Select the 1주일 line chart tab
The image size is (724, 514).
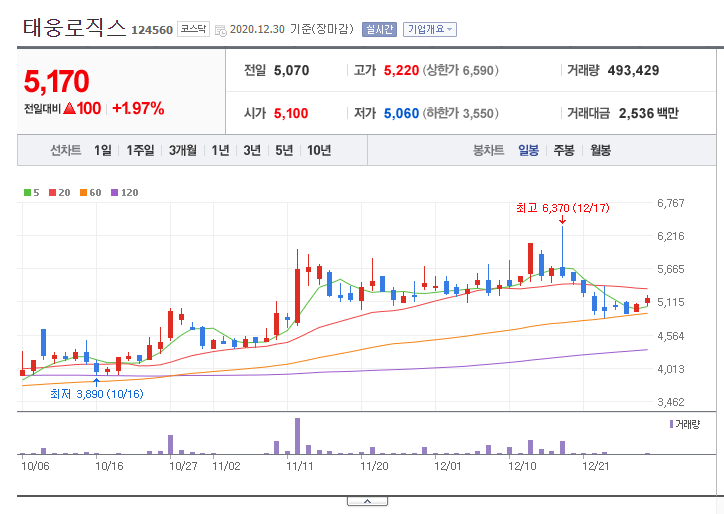[x=140, y=150]
